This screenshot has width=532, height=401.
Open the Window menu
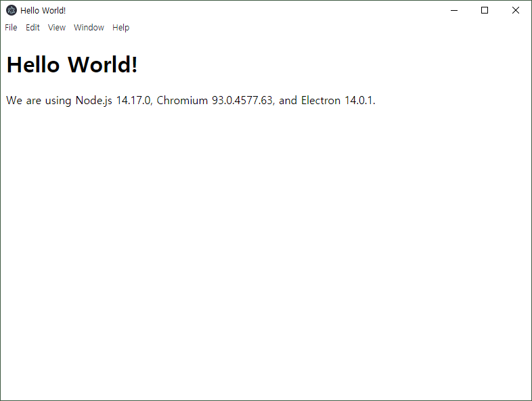89,28
